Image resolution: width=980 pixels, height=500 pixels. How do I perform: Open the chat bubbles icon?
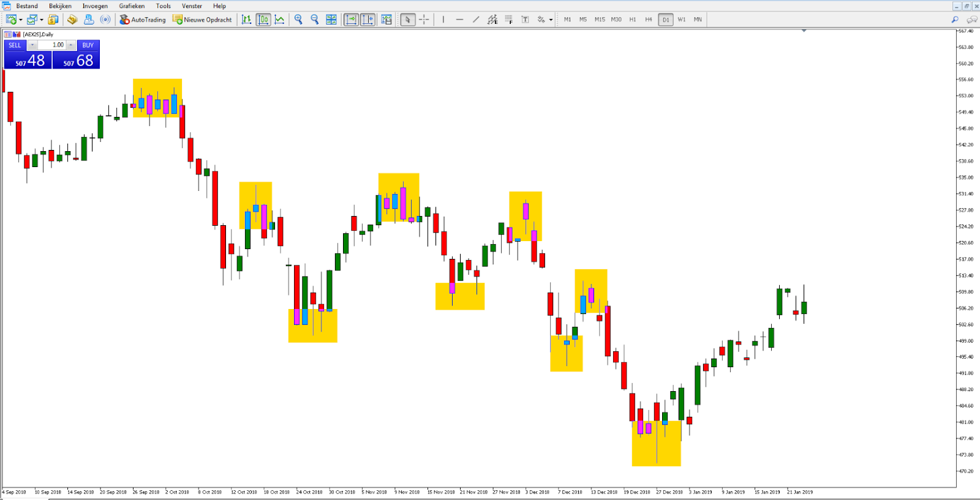click(971, 20)
